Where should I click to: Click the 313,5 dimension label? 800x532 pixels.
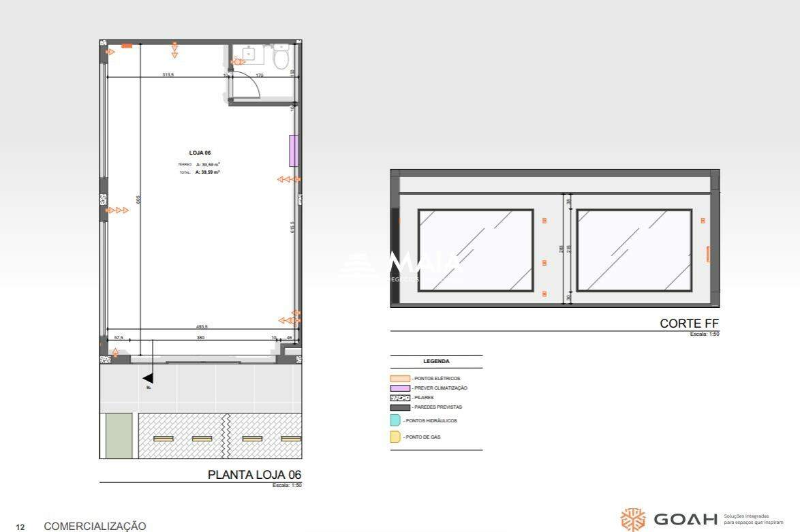point(168,74)
